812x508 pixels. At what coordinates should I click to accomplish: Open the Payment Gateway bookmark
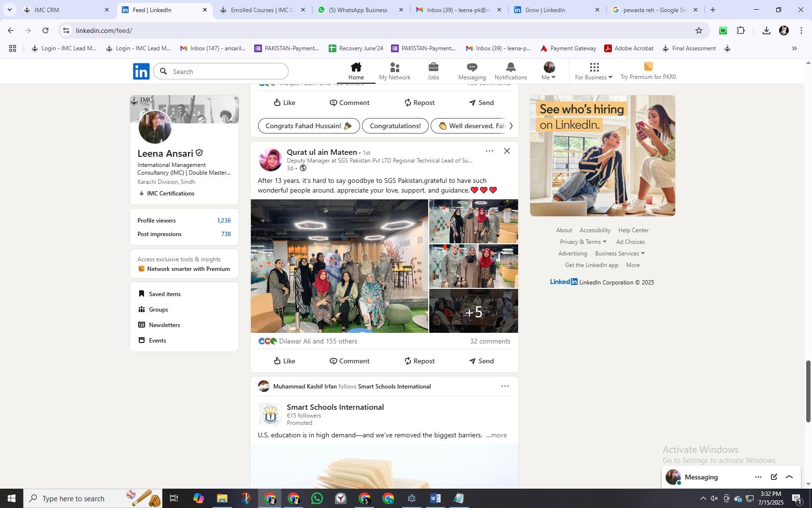pos(568,48)
